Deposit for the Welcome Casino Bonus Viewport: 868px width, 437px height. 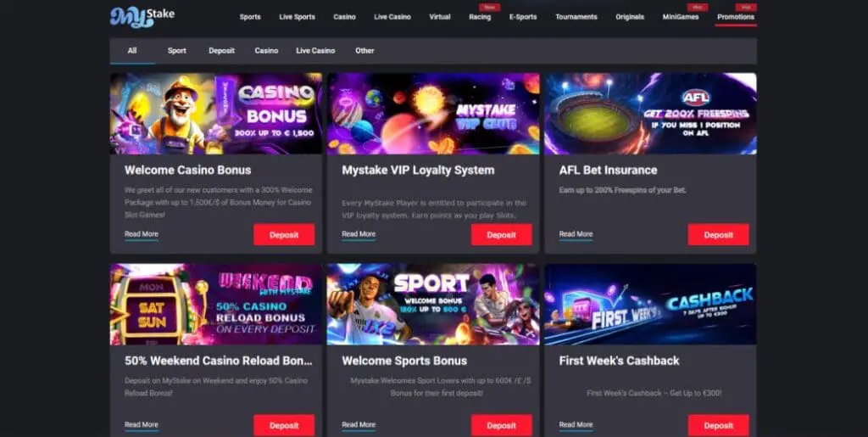coord(284,235)
